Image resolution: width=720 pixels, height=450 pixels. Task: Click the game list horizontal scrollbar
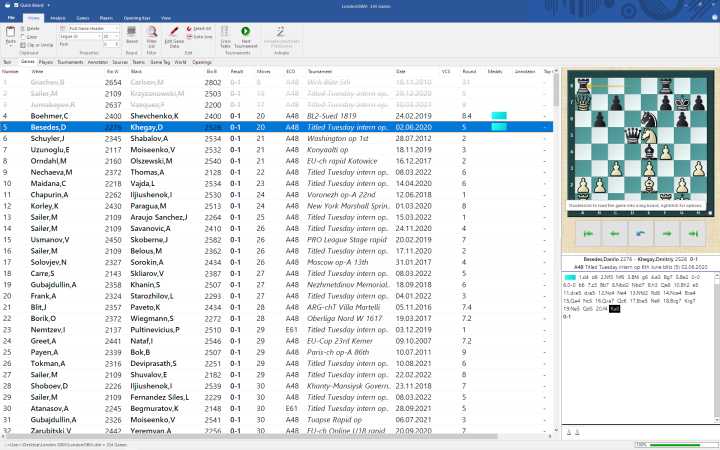tap(276, 436)
